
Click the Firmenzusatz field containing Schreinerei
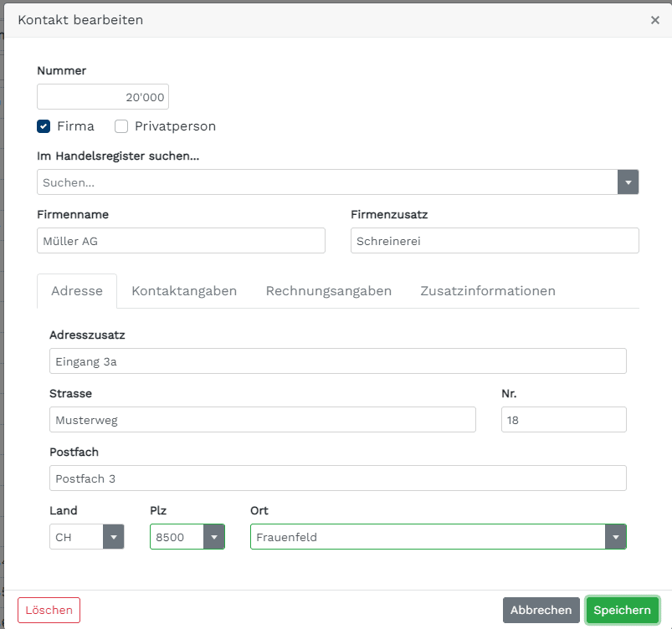[x=495, y=240]
